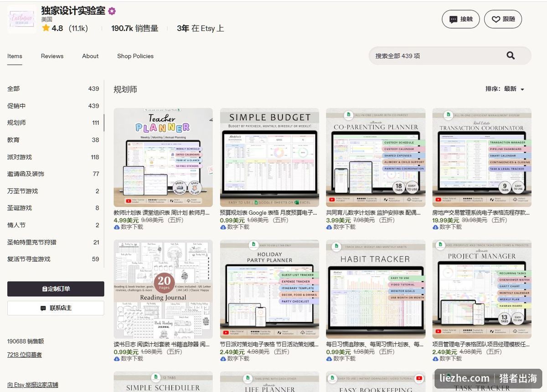The height and width of the screenshot is (392, 547).
Task: Open the 排序: 最新 sort dropdown
Action: 505,89
